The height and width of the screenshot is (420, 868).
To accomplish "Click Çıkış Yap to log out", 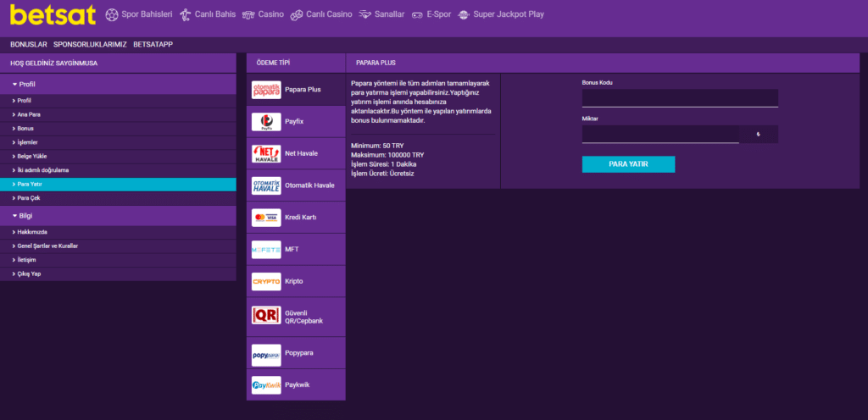I will (118, 274).
